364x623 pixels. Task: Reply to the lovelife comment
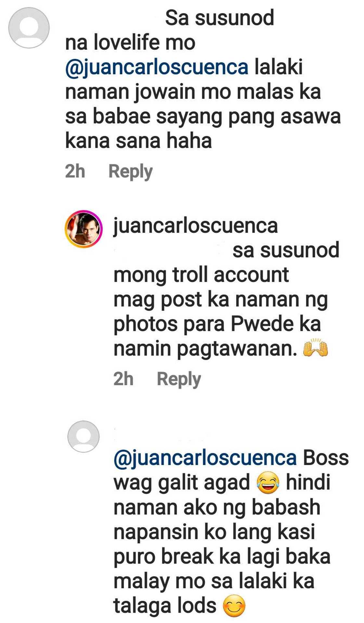click(130, 172)
